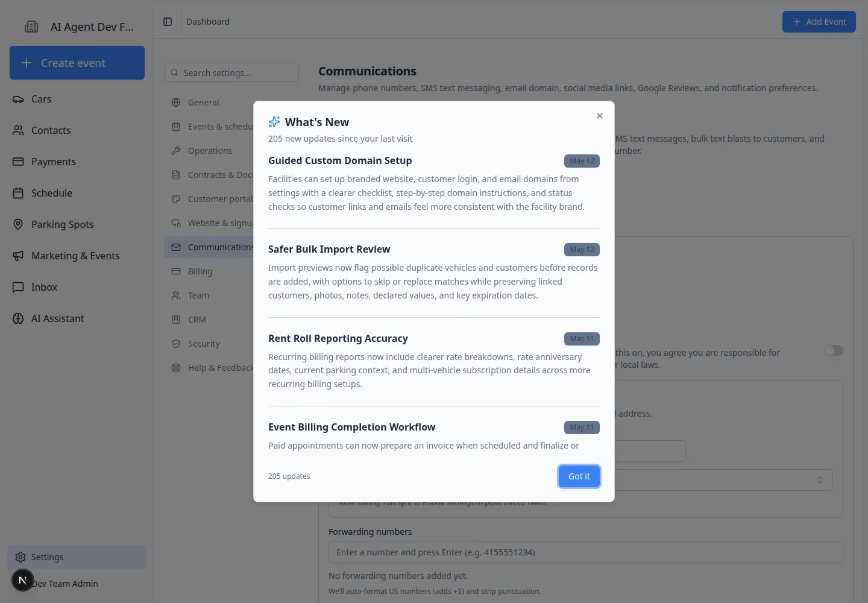Image resolution: width=868 pixels, height=603 pixels.
Task: Select Operations settings
Action: [209, 151]
